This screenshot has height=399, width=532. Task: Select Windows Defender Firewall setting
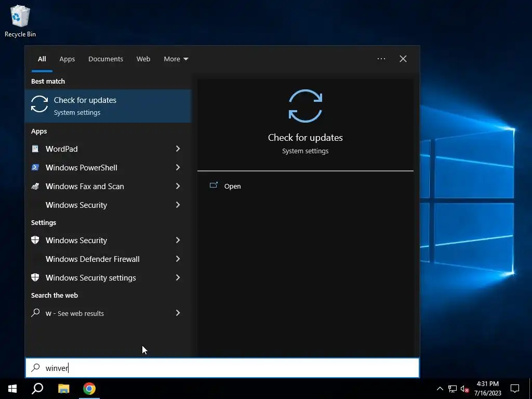click(x=108, y=259)
